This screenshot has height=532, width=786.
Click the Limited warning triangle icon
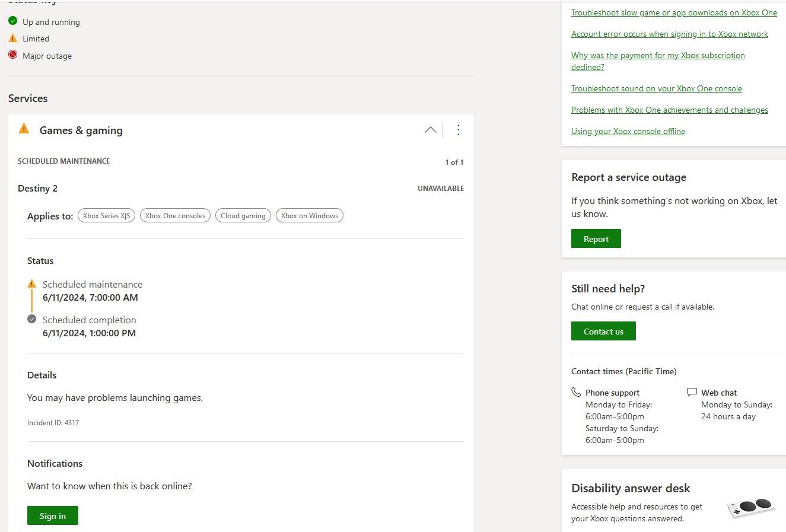click(13, 38)
